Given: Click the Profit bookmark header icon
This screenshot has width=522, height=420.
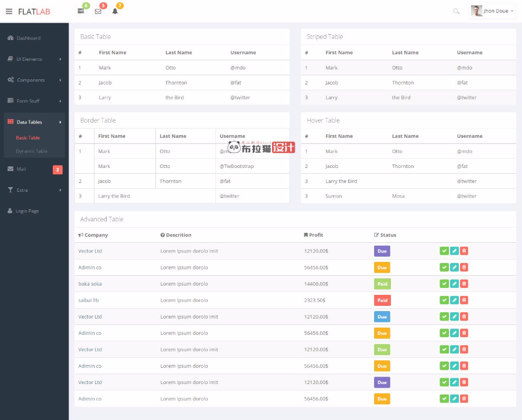Looking at the screenshot, I should 306,235.
